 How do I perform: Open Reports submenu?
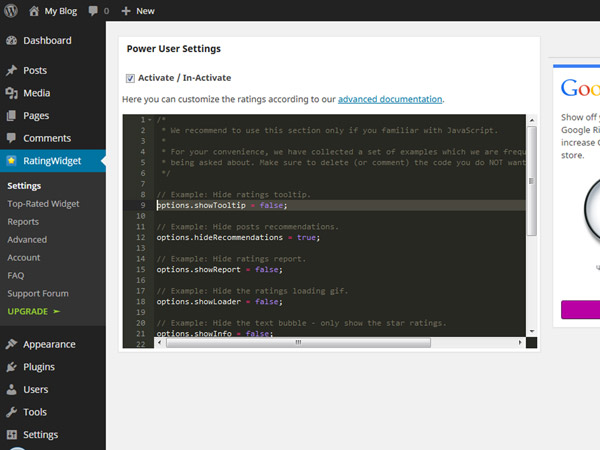tap(23, 222)
